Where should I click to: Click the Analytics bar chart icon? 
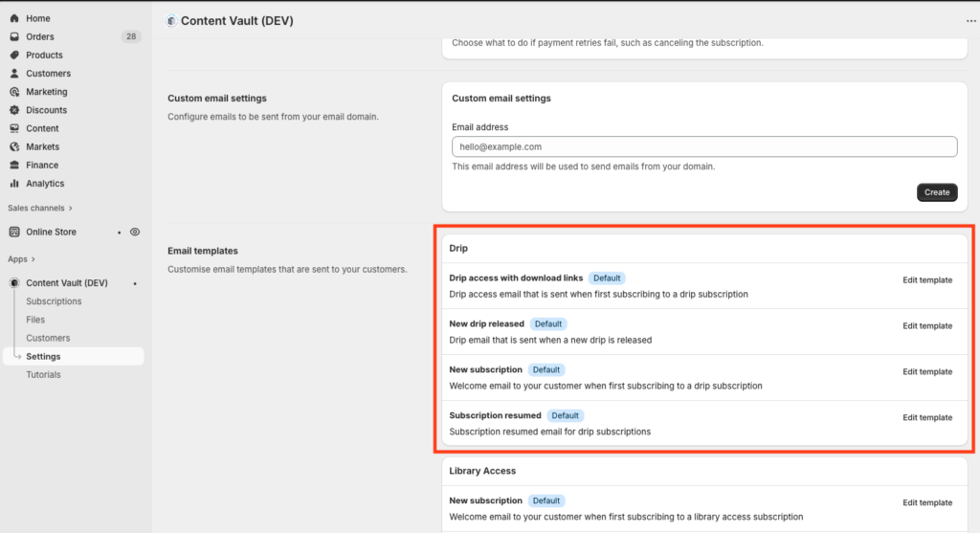[x=14, y=183]
